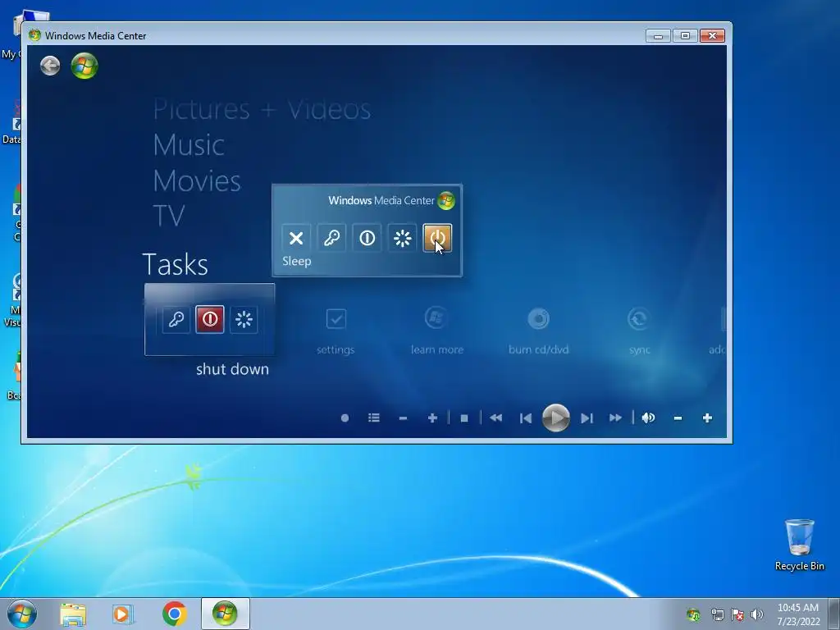Image resolution: width=840 pixels, height=630 pixels.
Task: Click the Show desktop strip at taskbar end
Action: coord(835,614)
